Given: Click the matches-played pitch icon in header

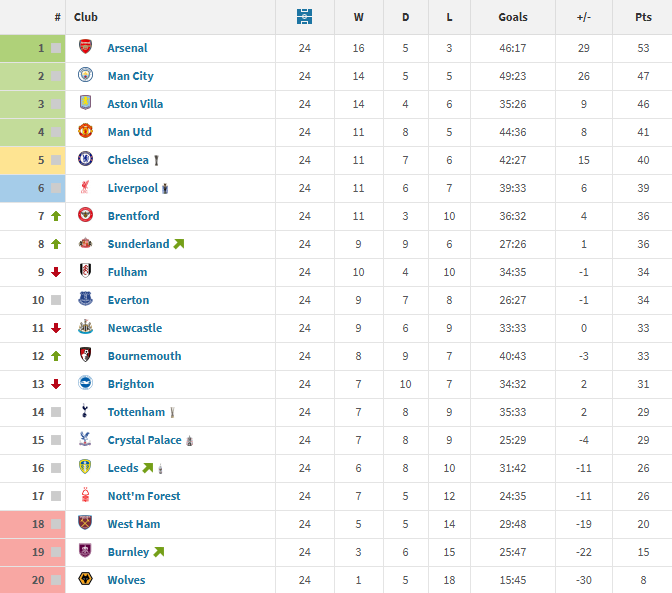Looking at the screenshot, I should pos(304,17).
